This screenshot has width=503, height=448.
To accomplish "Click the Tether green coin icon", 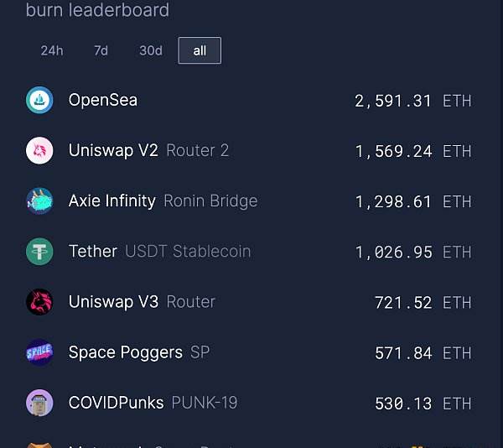I will pyautogui.click(x=39, y=252).
